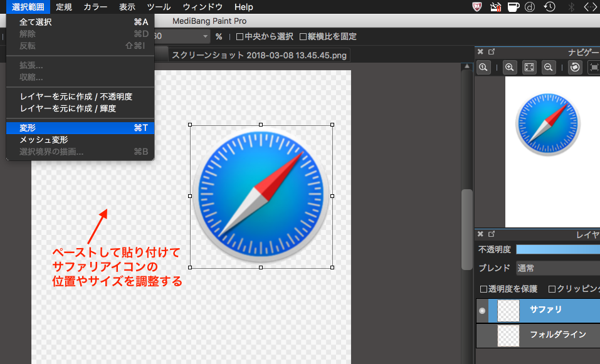
Task: Click the 100% zoom icon in Navigator
Action: [x=483, y=67]
